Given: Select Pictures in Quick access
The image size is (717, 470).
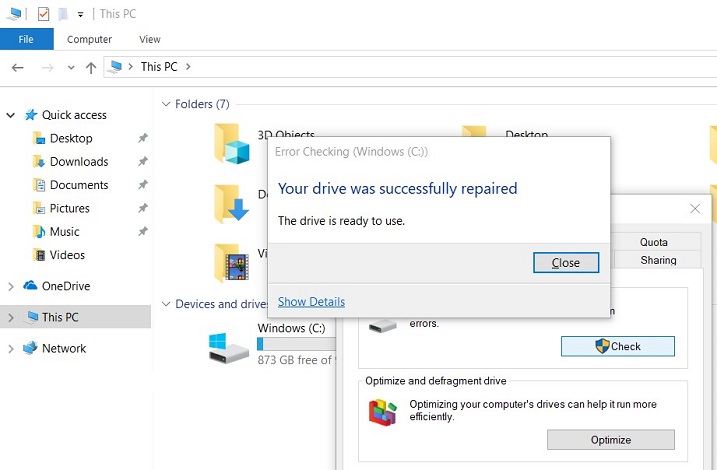Looking at the screenshot, I should (x=70, y=208).
